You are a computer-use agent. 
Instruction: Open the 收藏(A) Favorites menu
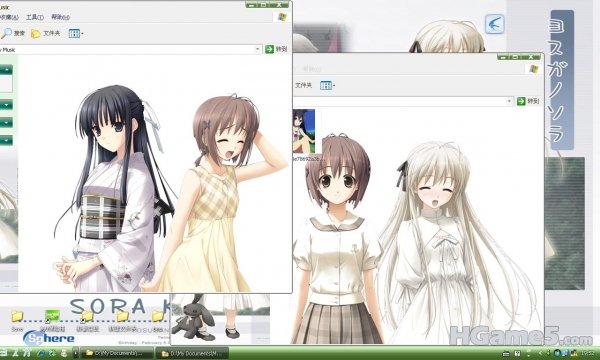tap(9, 17)
